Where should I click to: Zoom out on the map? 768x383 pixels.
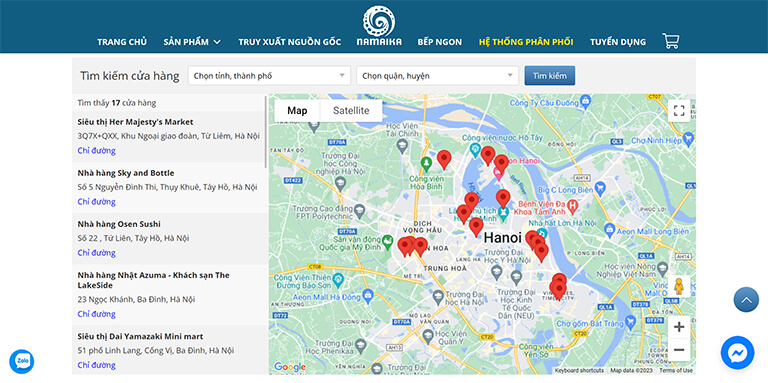[679, 350]
